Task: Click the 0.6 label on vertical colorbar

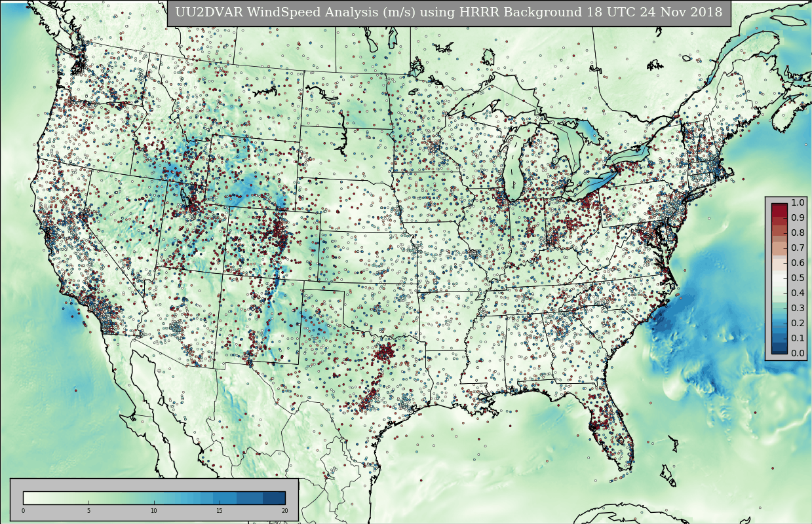Action: 798,263
